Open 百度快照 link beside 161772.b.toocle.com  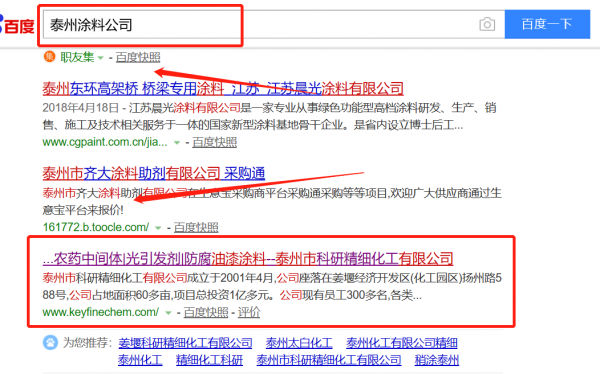[196, 227]
